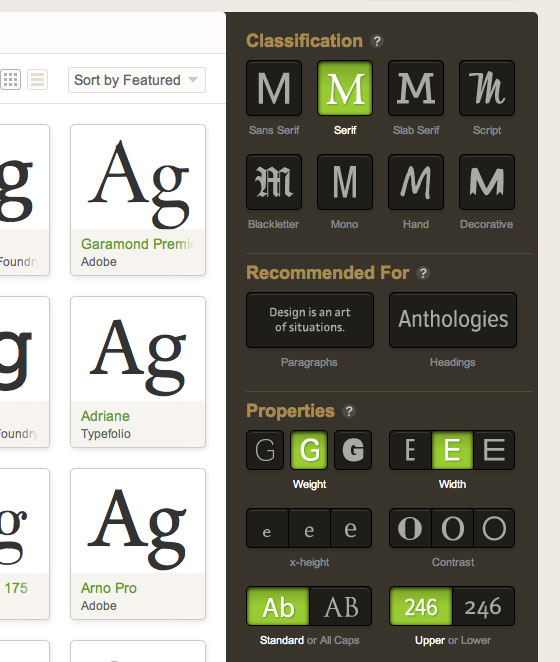Open Garamond Premier font link

tap(138, 244)
